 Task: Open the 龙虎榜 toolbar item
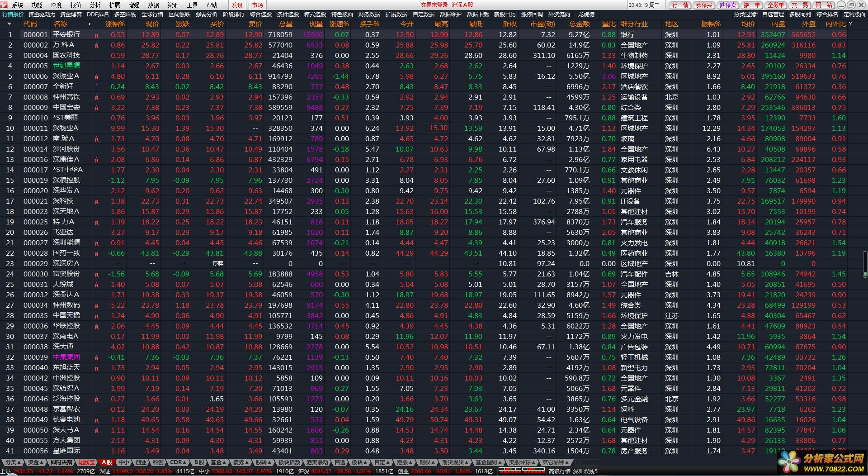click(x=586, y=14)
